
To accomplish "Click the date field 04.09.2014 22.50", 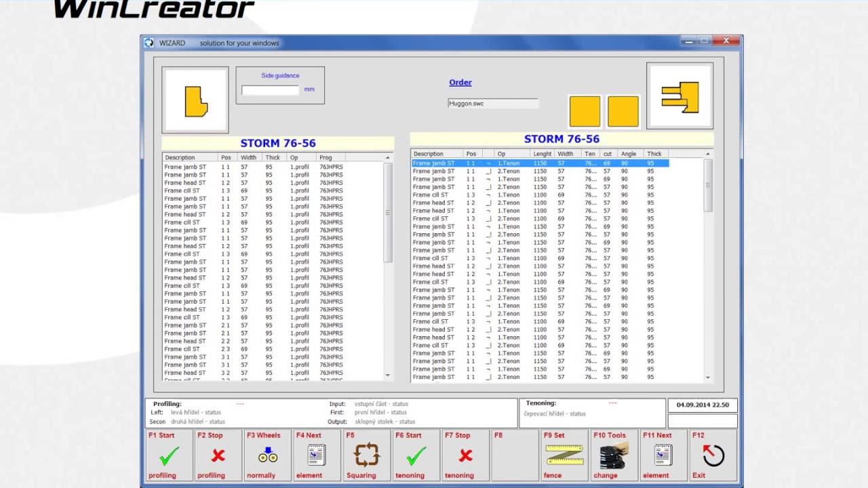I will point(703,405).
